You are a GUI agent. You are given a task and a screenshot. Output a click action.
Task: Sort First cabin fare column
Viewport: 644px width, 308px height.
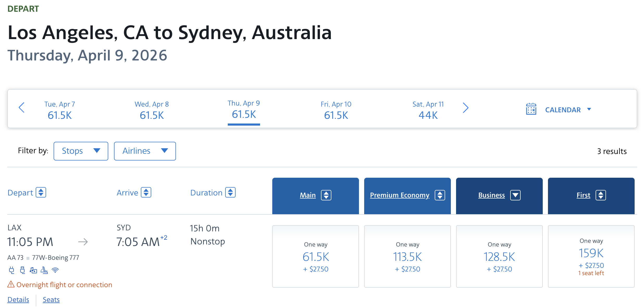601,195
